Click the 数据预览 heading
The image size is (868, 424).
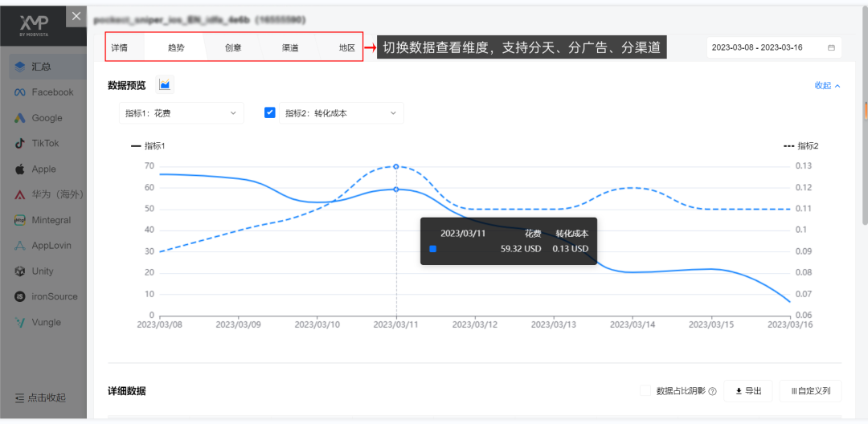[127, 85]
